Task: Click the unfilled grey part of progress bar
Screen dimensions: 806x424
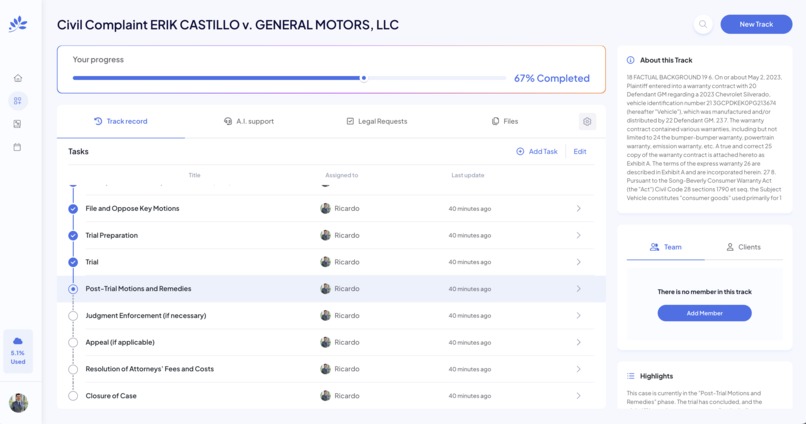Action: point(437,78)
